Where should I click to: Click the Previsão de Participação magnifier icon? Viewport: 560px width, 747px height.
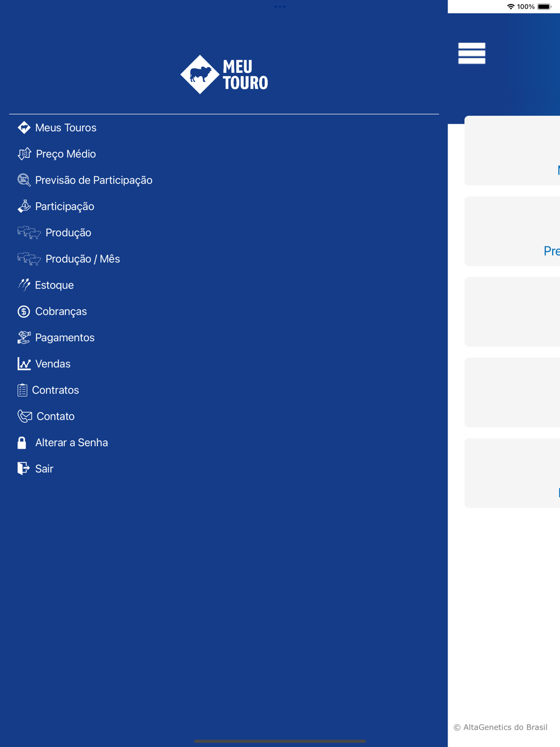pos(24,180)
